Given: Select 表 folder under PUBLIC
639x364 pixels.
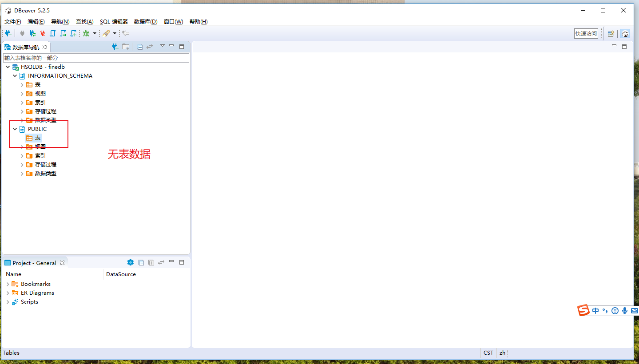Looking at the screenshot, I should [x=38, y=138].
